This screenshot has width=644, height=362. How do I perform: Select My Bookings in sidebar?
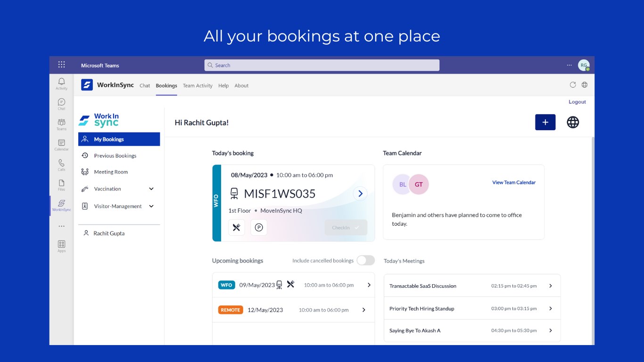tap(119, 139)
